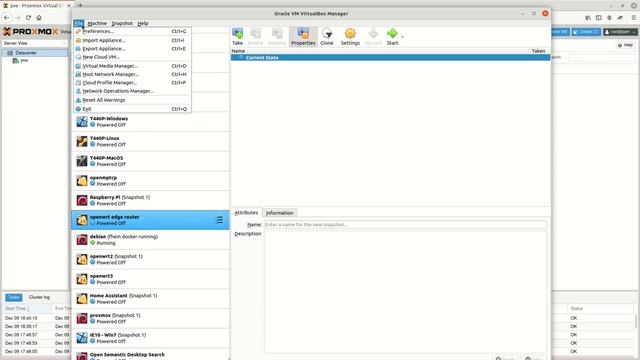Screen dimensions: 640x360
Task: Select Open Semantic Desktop Search VM
Action: tap(151, 355)
